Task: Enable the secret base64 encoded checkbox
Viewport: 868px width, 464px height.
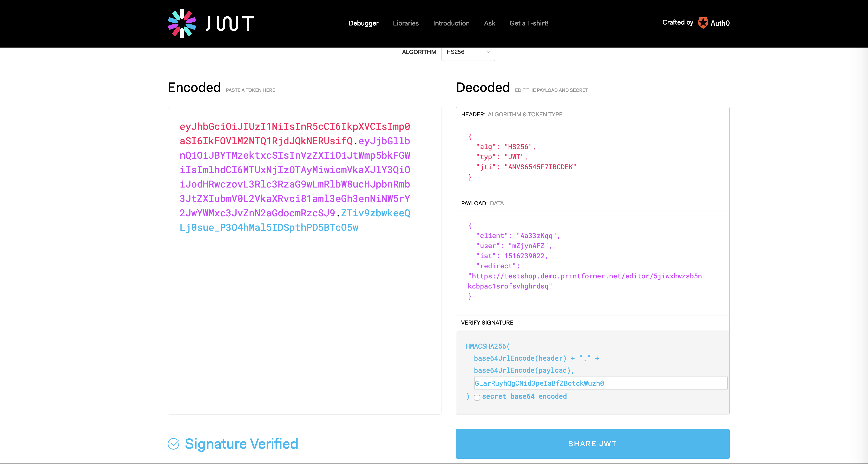Action: click(477, 398)
